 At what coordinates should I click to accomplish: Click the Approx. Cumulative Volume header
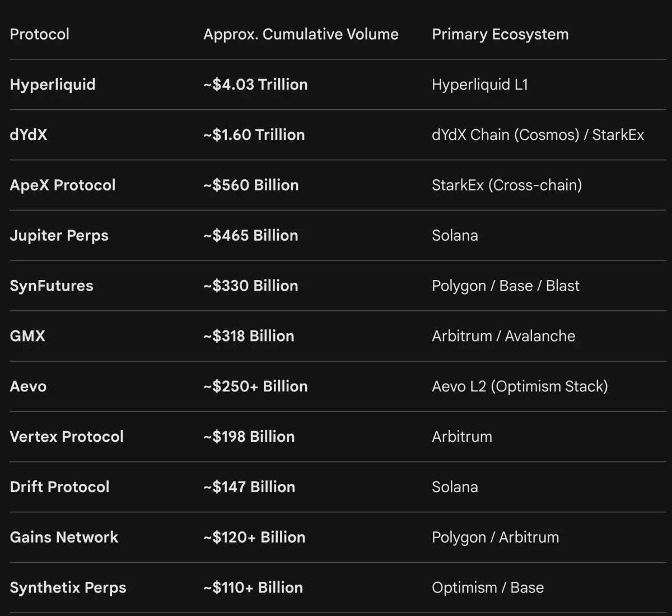click(301, 34)
